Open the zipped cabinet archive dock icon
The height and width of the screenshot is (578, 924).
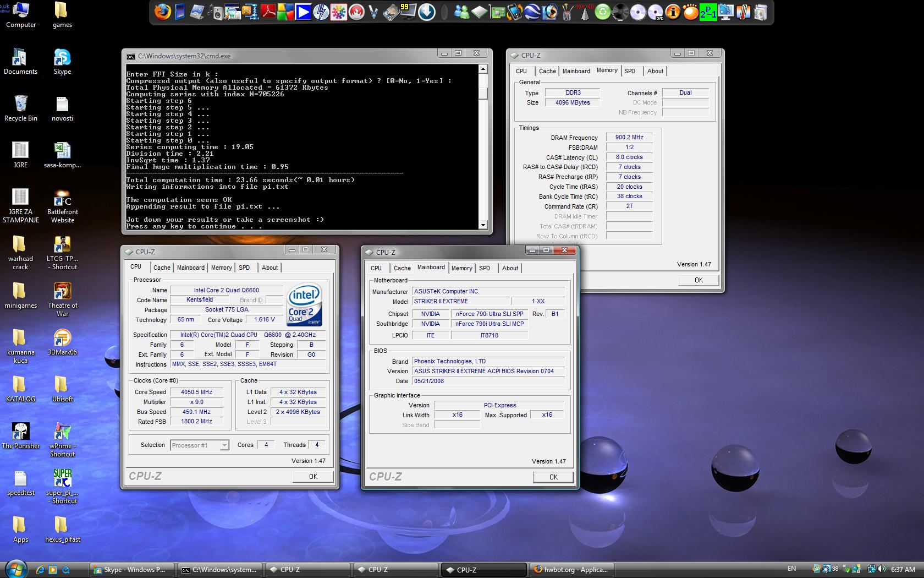pyautogui.click(x=251, y=12)
